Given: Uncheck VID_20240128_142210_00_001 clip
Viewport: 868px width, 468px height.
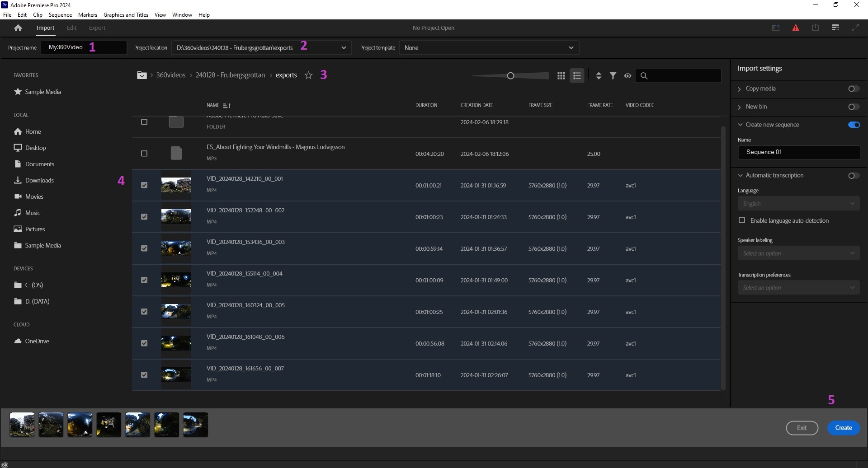Looking at the screenshot, I should point(144,185).
